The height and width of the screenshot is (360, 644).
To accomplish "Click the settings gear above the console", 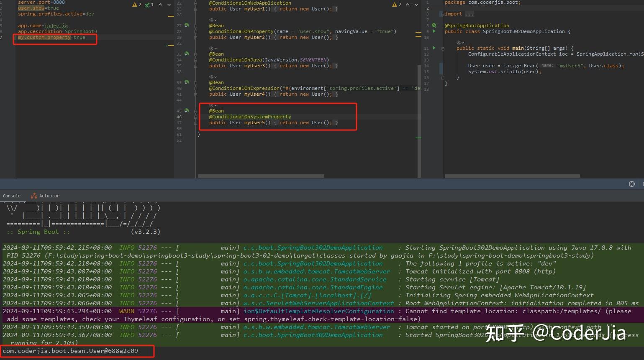I will click(x=631, y=184).
